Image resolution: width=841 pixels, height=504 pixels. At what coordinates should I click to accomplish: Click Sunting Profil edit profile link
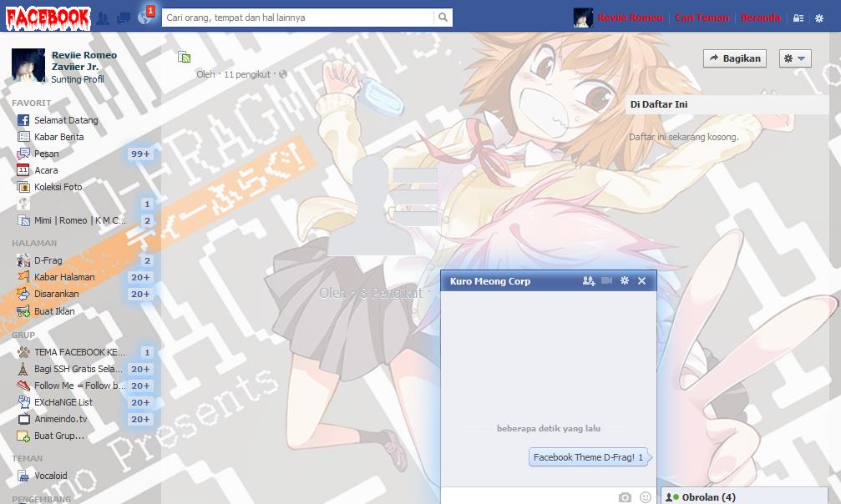[x=77, y=78]
